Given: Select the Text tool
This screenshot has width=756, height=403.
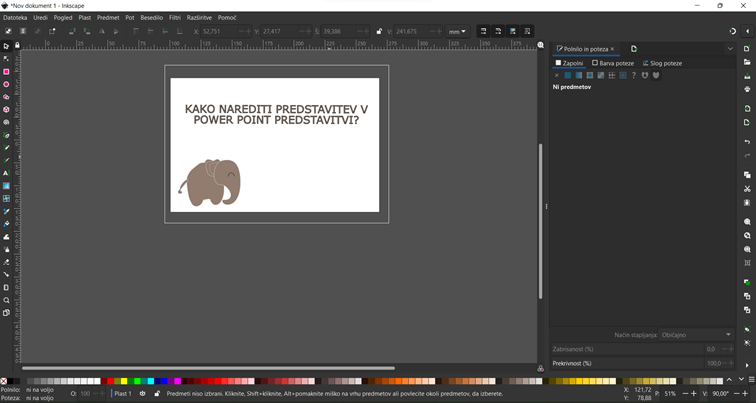Looking at the screenshot, I should pos(6,173).
